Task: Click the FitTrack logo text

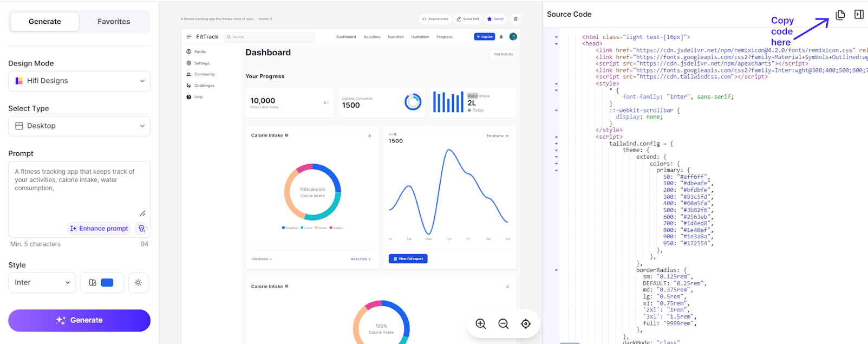Action: [207, 37]
